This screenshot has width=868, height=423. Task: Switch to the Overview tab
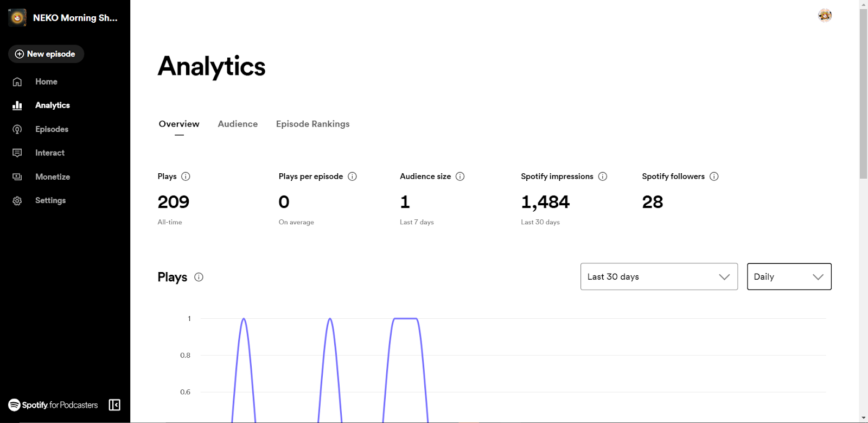tap(179, 124)
